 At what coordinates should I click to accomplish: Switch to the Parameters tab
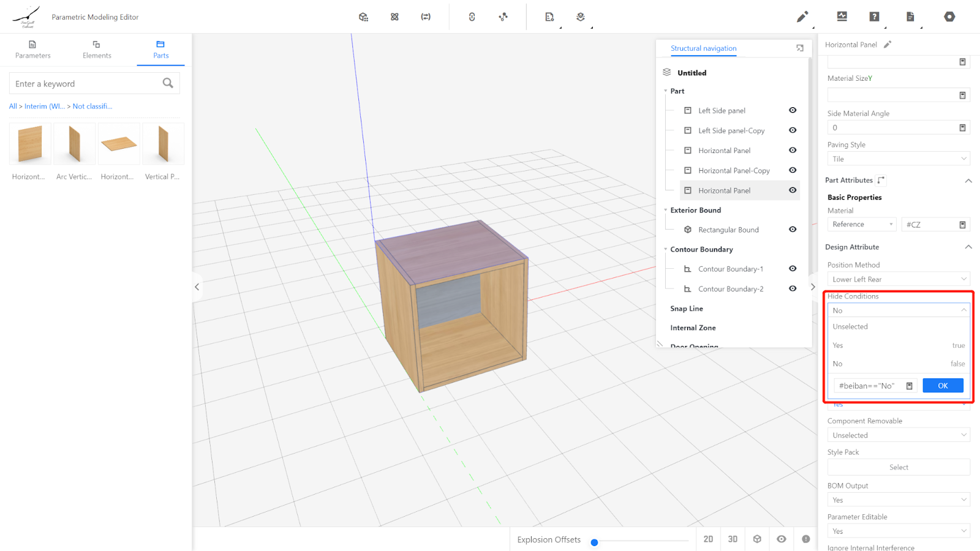coord(33,50)
